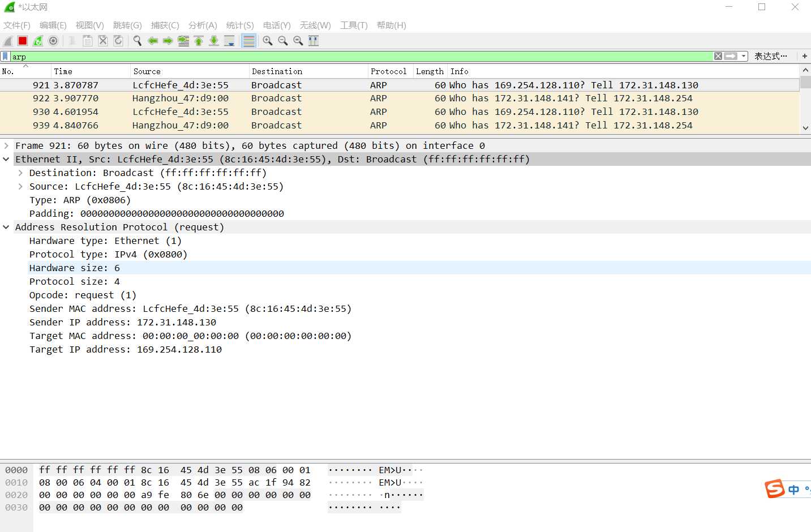Image resolution: width=811 pixels, height=532 pixels.
Task: Select packet 922 from Hangzhou_47:d9:00
Action: coord(400,98)
